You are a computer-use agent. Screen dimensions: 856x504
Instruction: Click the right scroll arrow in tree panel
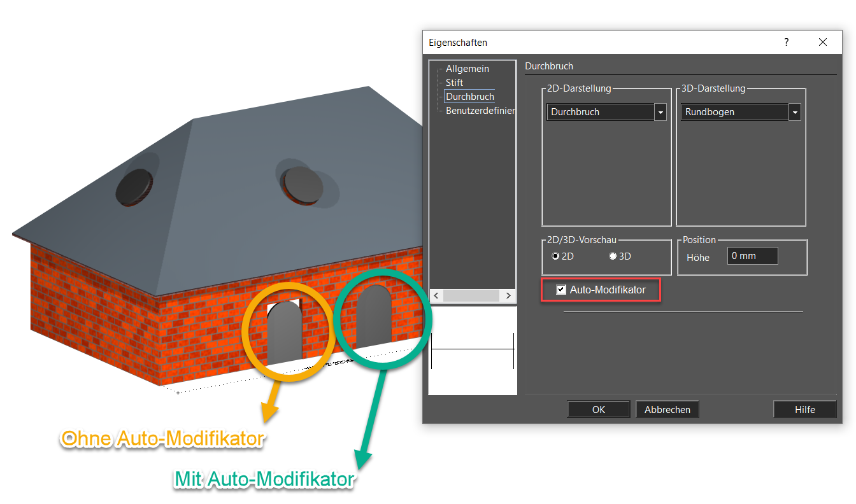click(x=508, y=296)
